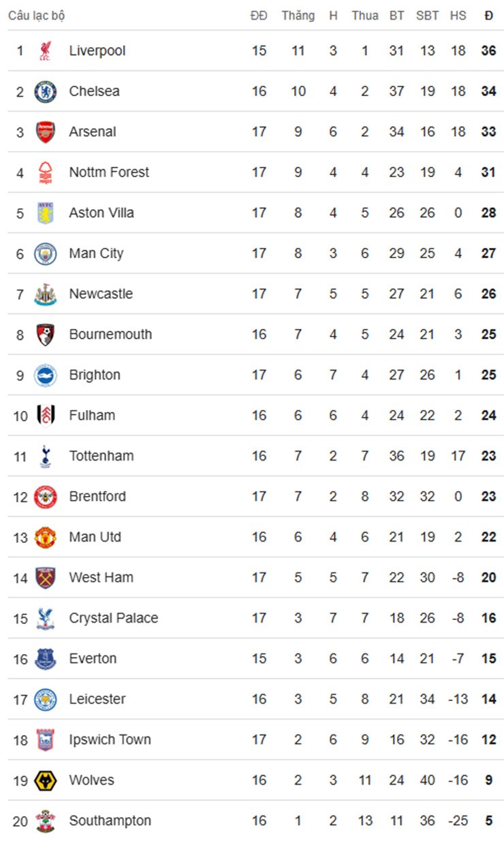Select the Ipswich Town team name
Viewport: 504px width, 855px height.
click(x=110, y=740)
